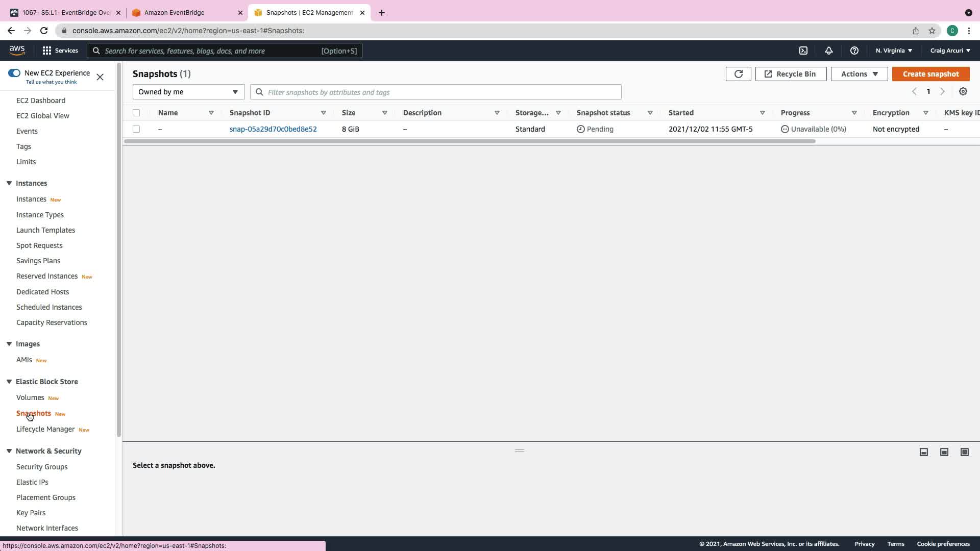Expand the Actions dropdown menu
980x551 pixels.
tap(859, 74)
